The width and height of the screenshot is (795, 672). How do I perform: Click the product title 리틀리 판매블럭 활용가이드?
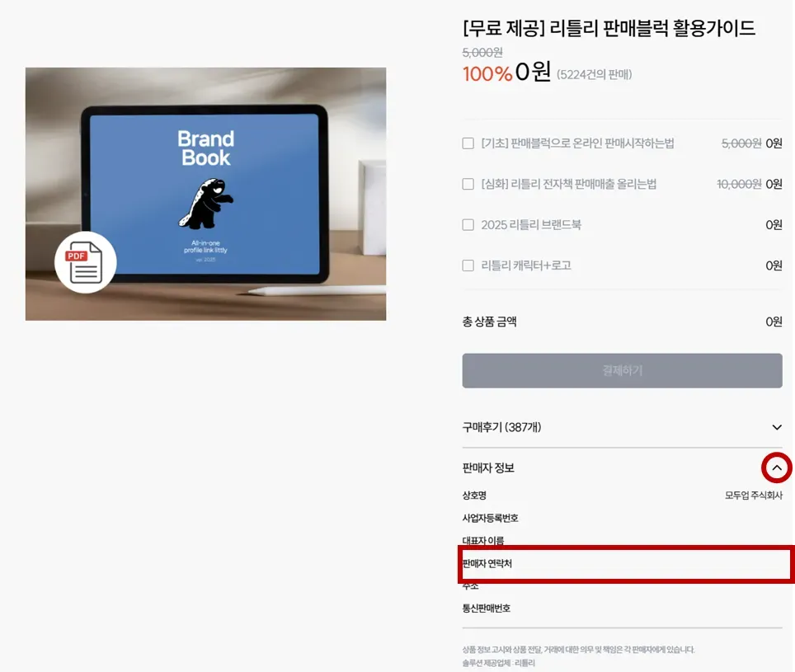tap(609, 28)
